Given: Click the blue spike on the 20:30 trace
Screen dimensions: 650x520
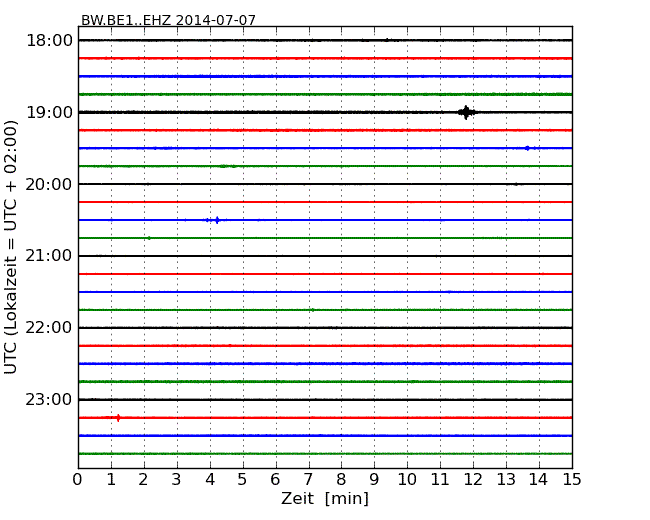Looking at the screenshot, I should 217,220.
